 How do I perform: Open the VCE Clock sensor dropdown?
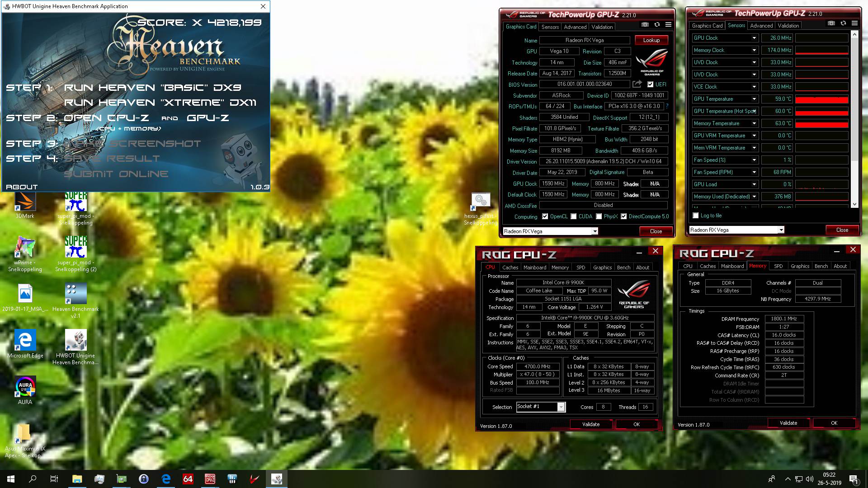tap(754, 87)
